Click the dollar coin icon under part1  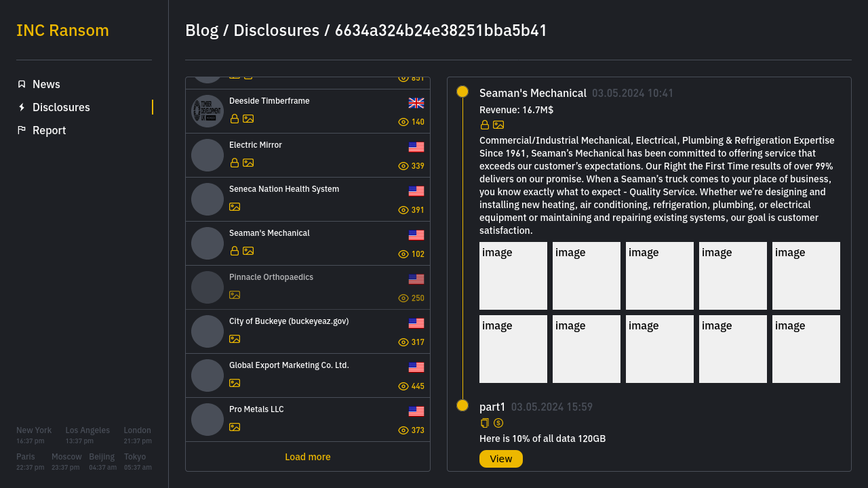click(498, 423)
